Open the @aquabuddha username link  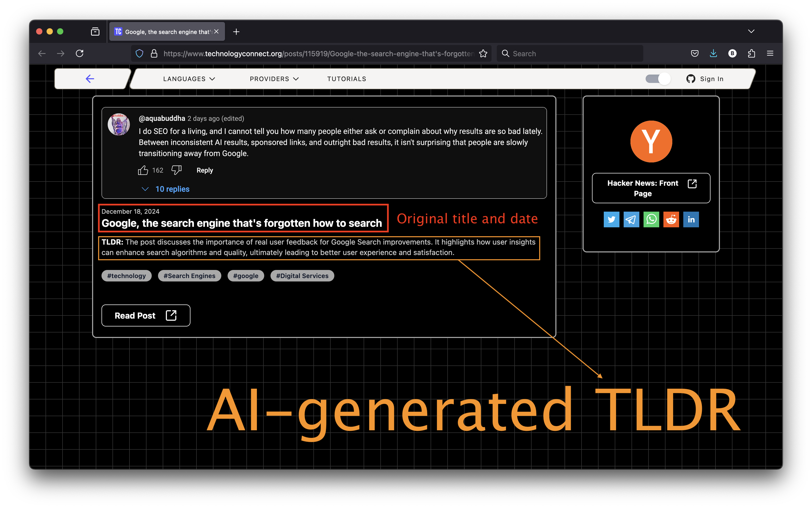click(x=162, y=118)
